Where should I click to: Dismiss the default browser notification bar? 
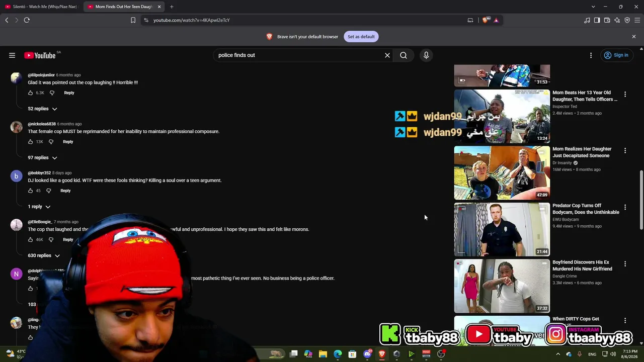pyautogui.click(x=634, y=37)
